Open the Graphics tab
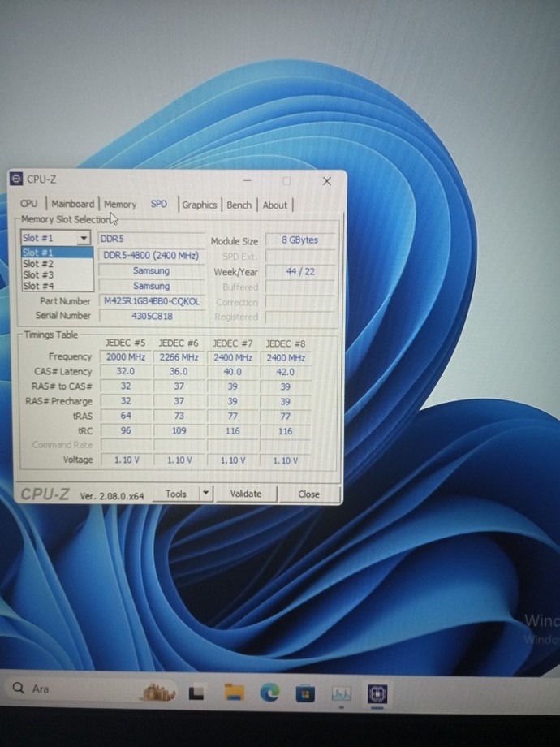This screenshot has height=747, width=560. pos(199,205)
